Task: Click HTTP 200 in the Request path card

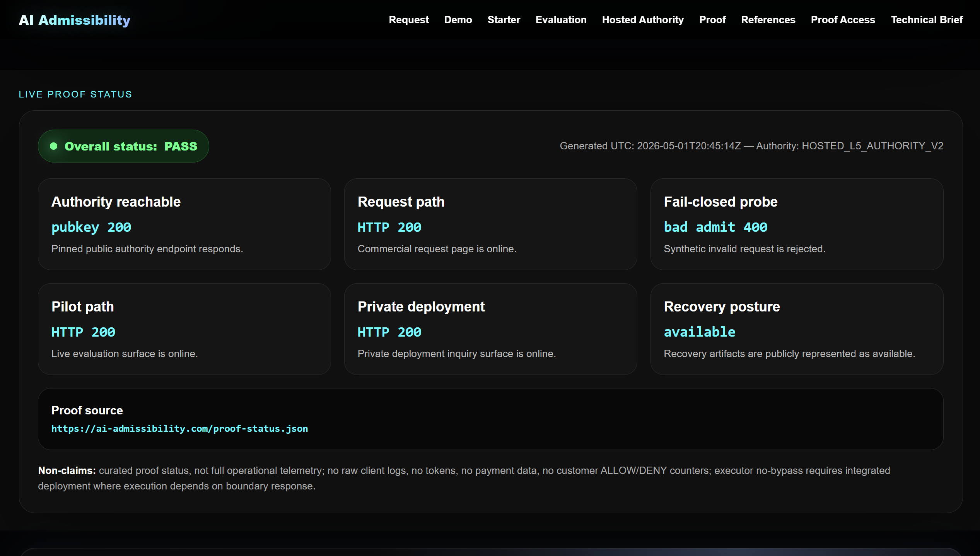Action: pyautogui.click(x=389, y=227)
